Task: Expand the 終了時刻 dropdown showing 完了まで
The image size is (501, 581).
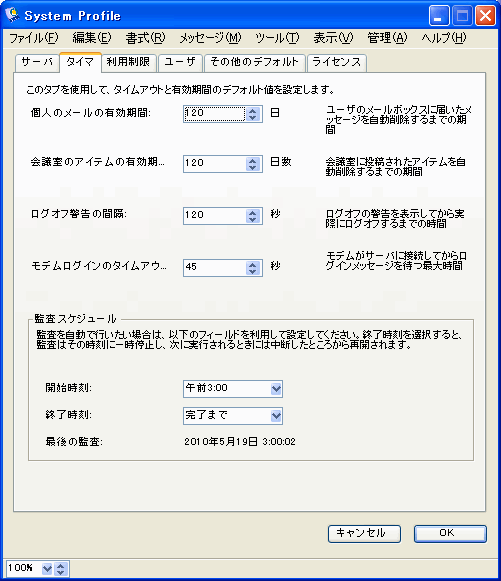Action: coord(276,416)
